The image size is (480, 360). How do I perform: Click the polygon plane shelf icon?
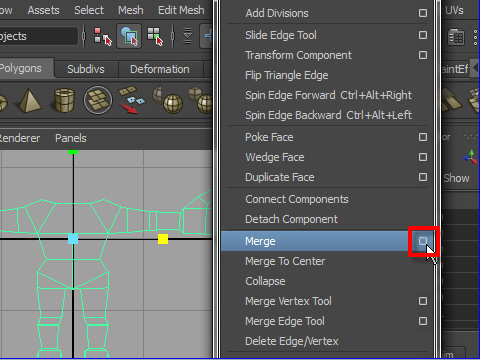[98, 100]
